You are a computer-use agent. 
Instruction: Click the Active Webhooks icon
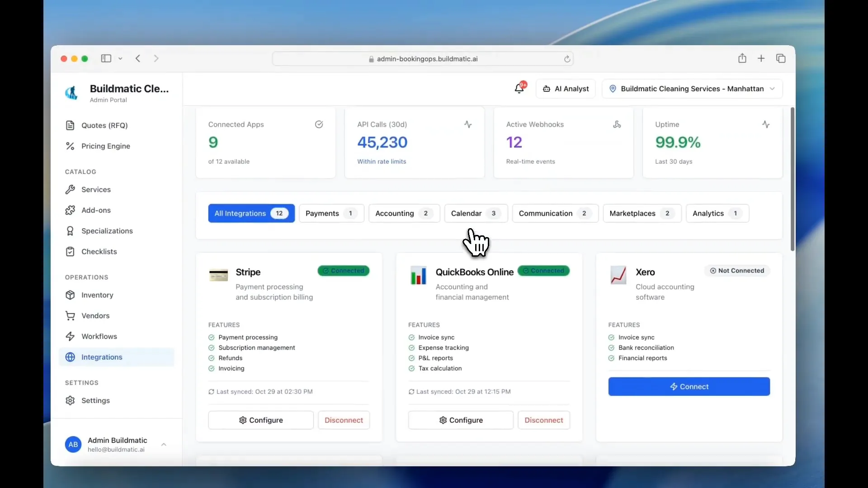[x=617, y=124]
